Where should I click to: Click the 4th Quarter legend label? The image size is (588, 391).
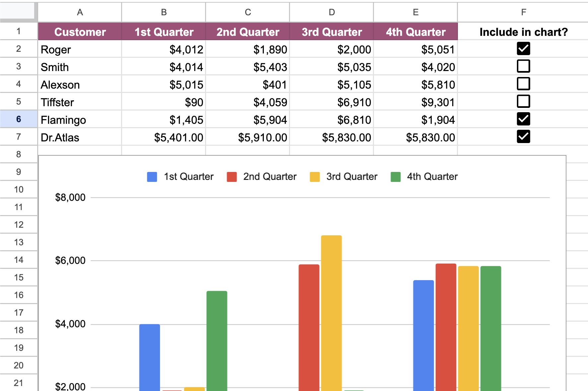point(432,177)
